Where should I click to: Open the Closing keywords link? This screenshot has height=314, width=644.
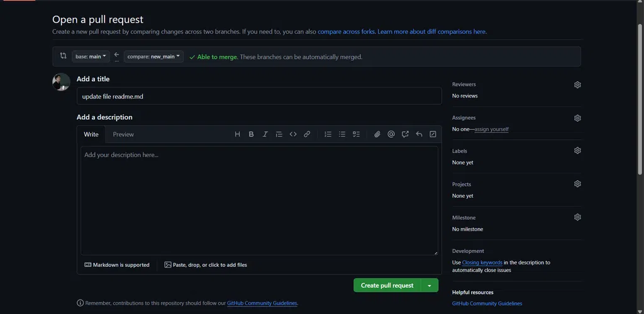[x=482, y=263]
